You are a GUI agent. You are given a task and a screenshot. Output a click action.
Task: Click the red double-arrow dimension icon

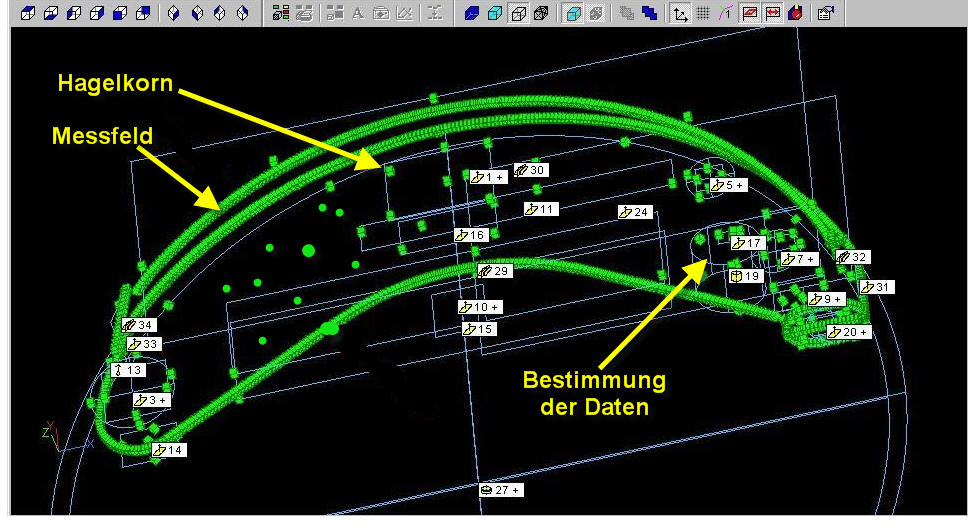[771, 13]
